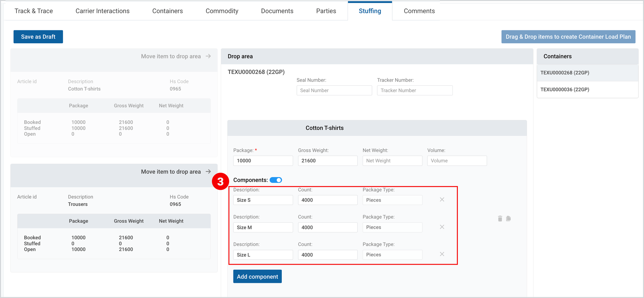Switch to the Parties tab
Screen dimensions: 644x298
[x=326, y=11]
